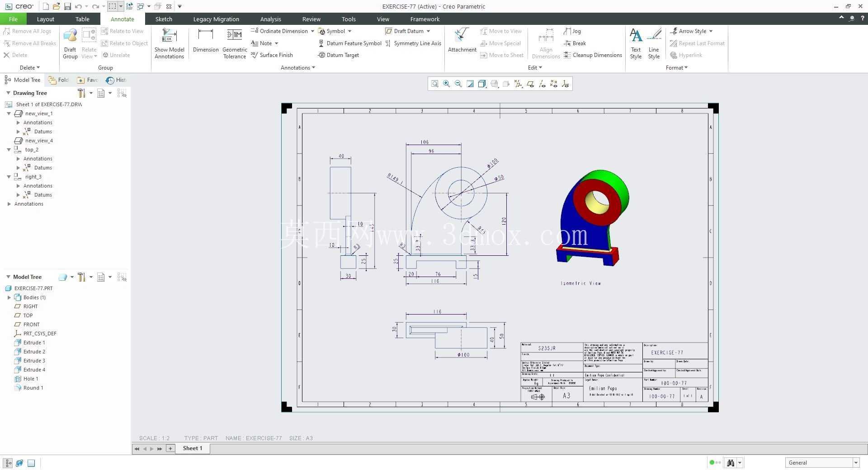This screenshot has height=470, width=868.
Task: Select right_3 view in Drawing Tree
Action: tap(28, 177)
